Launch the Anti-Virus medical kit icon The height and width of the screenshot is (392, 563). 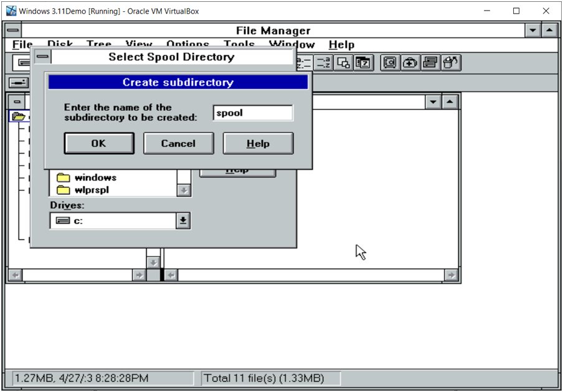pos(410,63)
